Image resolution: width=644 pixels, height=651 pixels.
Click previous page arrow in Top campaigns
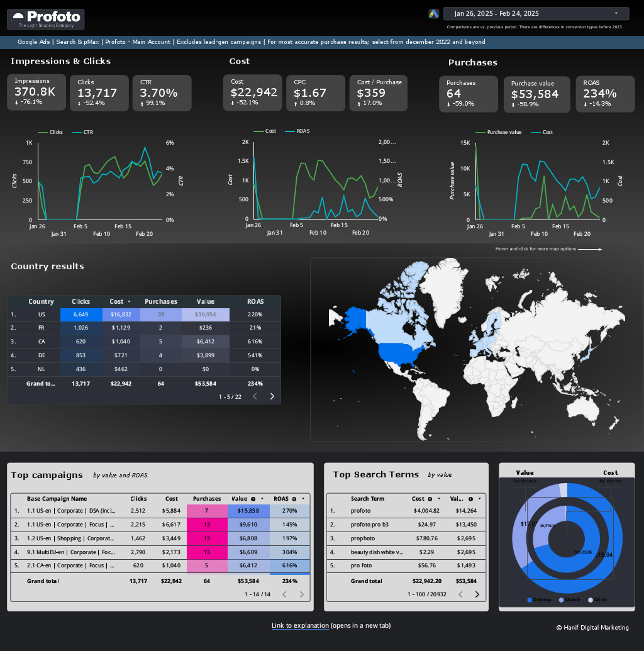coord(285,594)
